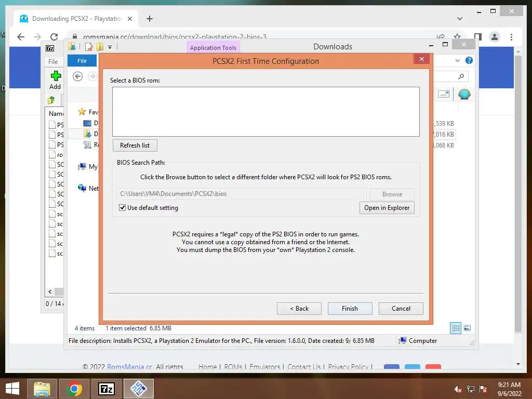Click Chrome share page icon
Image resolution: width=532 pixels, height=399 pixels.
click(x=441, y=36)
